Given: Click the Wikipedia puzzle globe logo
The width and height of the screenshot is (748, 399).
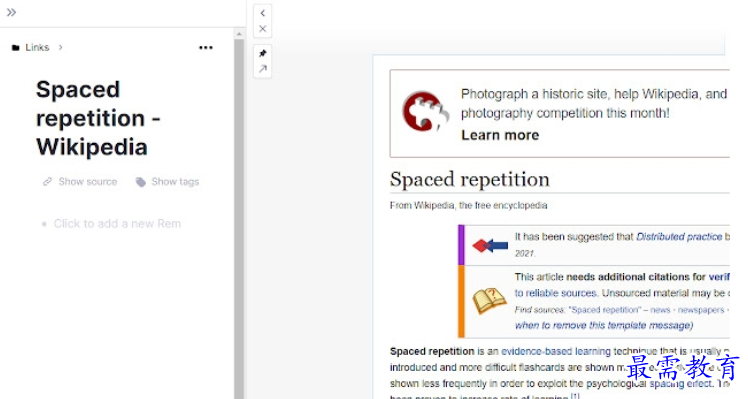Looking at the screenshot, I should (x=425, y=111).
